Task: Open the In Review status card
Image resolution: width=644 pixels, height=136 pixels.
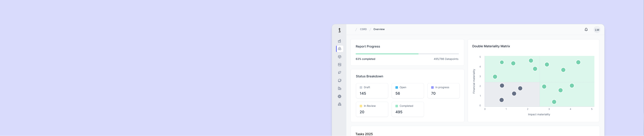Action: click(x=372, y=109)
